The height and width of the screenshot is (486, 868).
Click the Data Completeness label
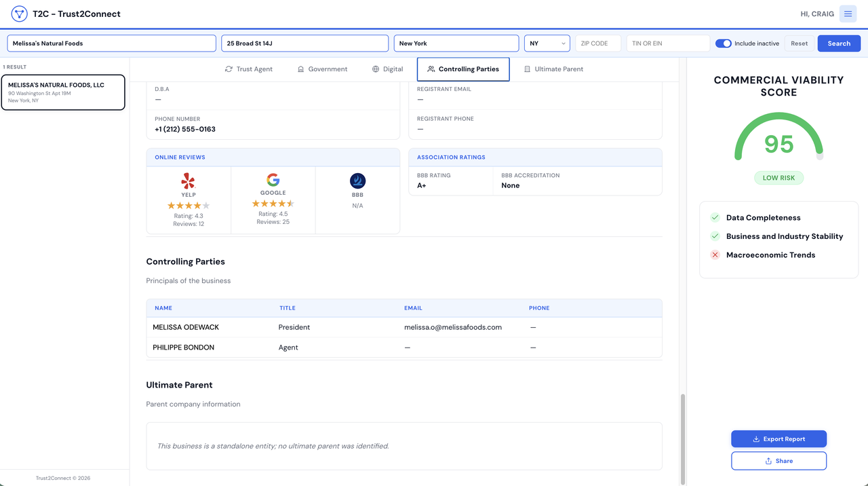point(764,218)
